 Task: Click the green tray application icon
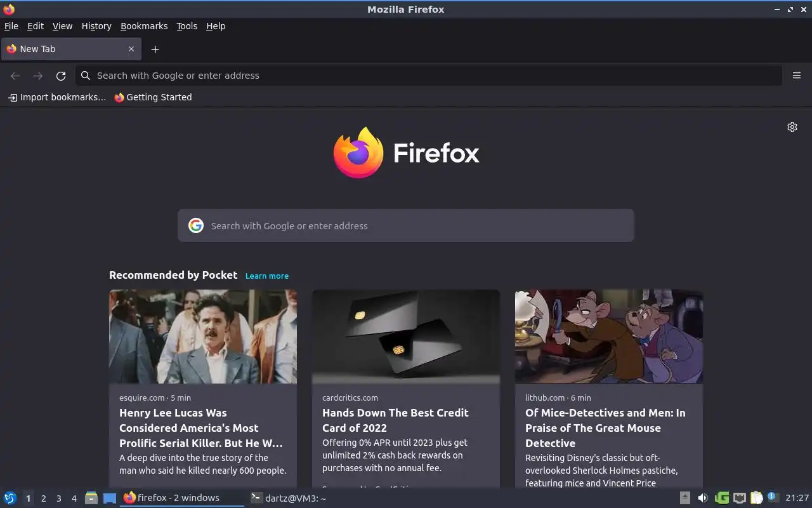pos(721,498)
